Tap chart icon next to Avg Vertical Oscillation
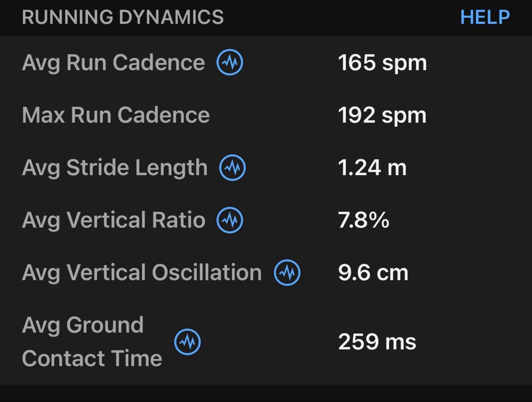This screenshot has height=402, width=532. [x=287, y=272]
